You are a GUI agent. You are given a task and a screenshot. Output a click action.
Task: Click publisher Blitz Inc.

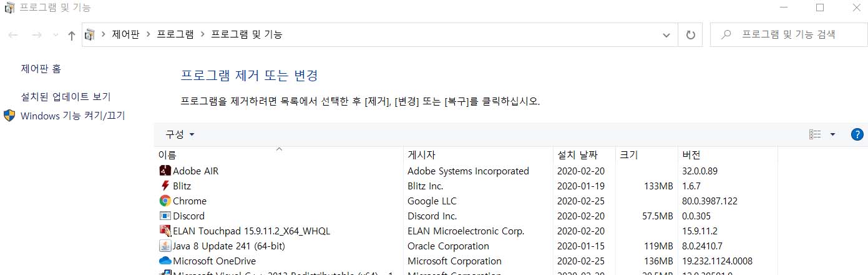pos(425,186)
